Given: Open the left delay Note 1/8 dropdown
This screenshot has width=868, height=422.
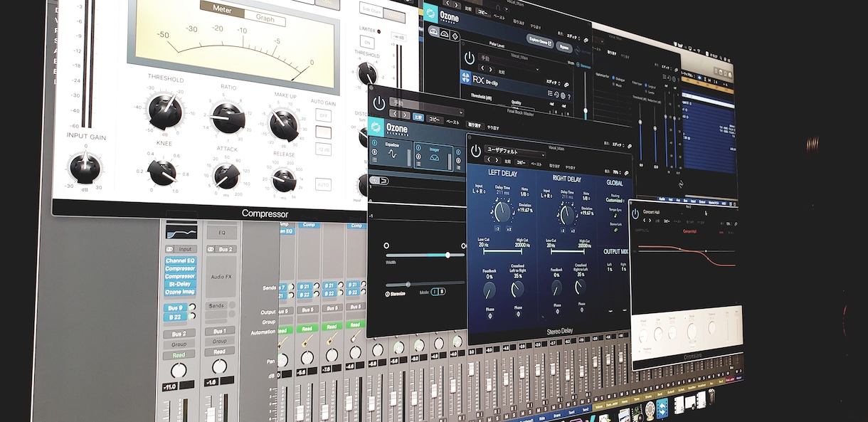Looking at the screenshot, I should coord(524,194).
